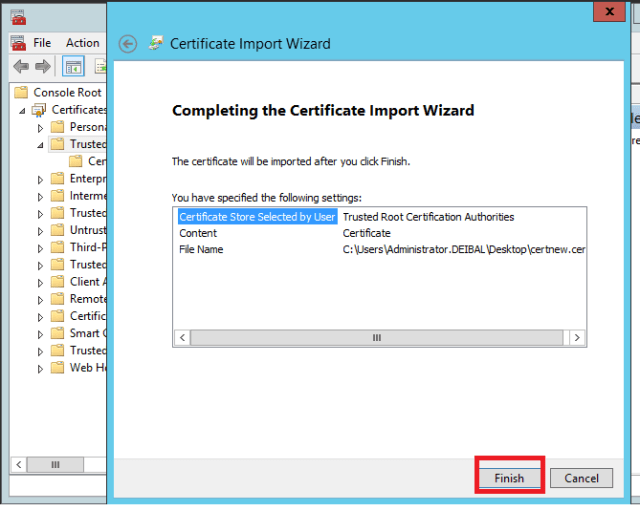Expand the Untrusted Certificates folder

pos(41,231)
